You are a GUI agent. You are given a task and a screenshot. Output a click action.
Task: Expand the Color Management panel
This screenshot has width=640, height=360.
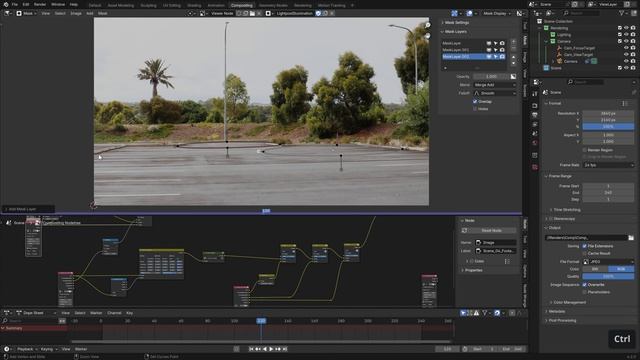[568, 302]
